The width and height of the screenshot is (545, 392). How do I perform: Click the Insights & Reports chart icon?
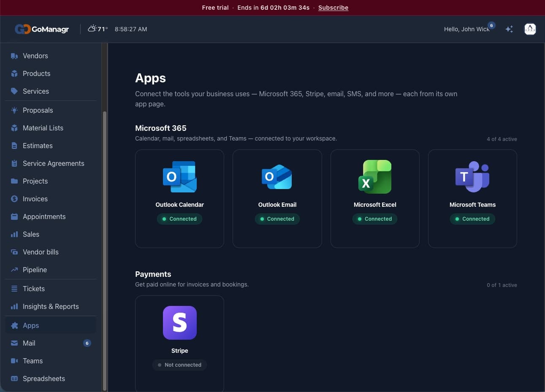[x=14, y=306]
